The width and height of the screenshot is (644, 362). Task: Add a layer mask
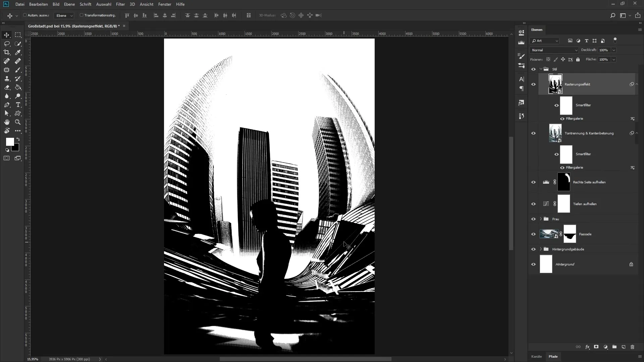pyautogui.click(x=596, y=347)
